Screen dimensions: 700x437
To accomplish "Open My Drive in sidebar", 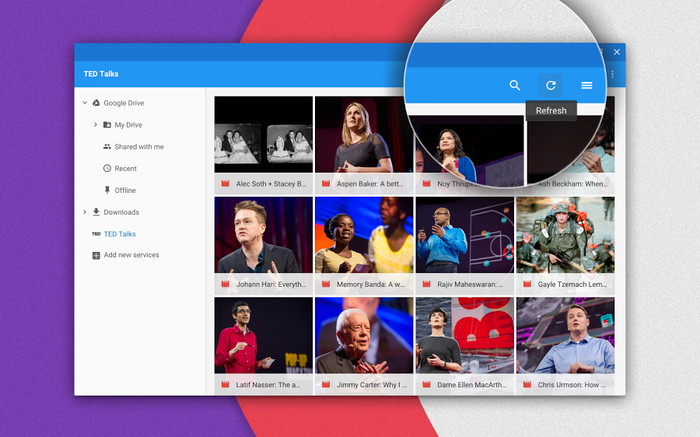I will click(x=128, y=125).
